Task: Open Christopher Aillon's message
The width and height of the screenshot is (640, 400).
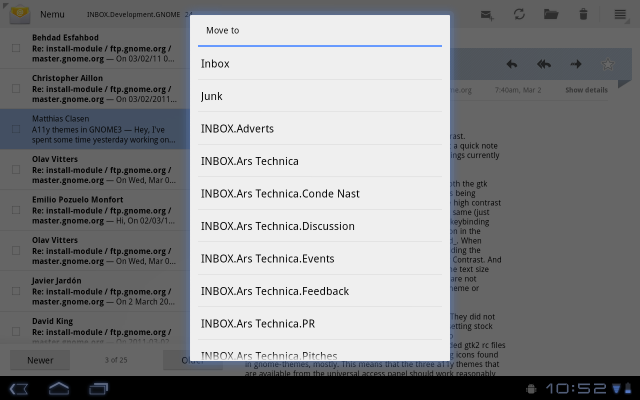Action: 95,89
